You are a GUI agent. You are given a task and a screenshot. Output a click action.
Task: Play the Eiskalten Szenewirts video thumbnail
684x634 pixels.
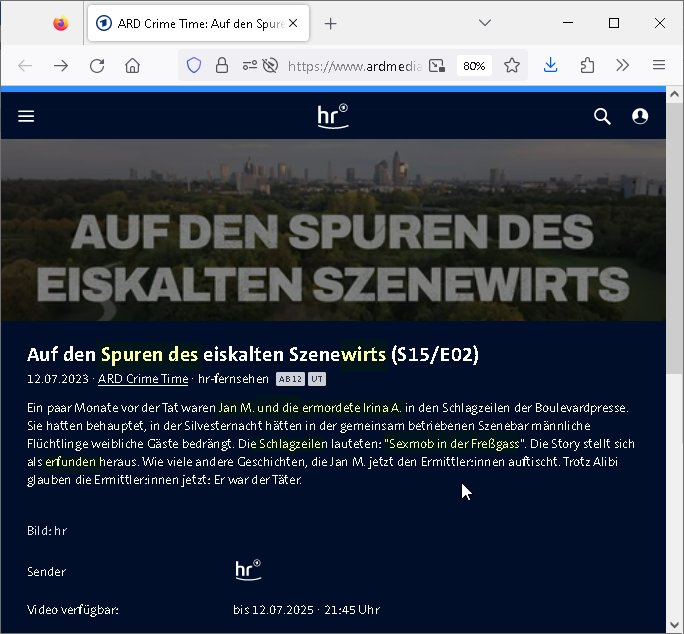333,230
